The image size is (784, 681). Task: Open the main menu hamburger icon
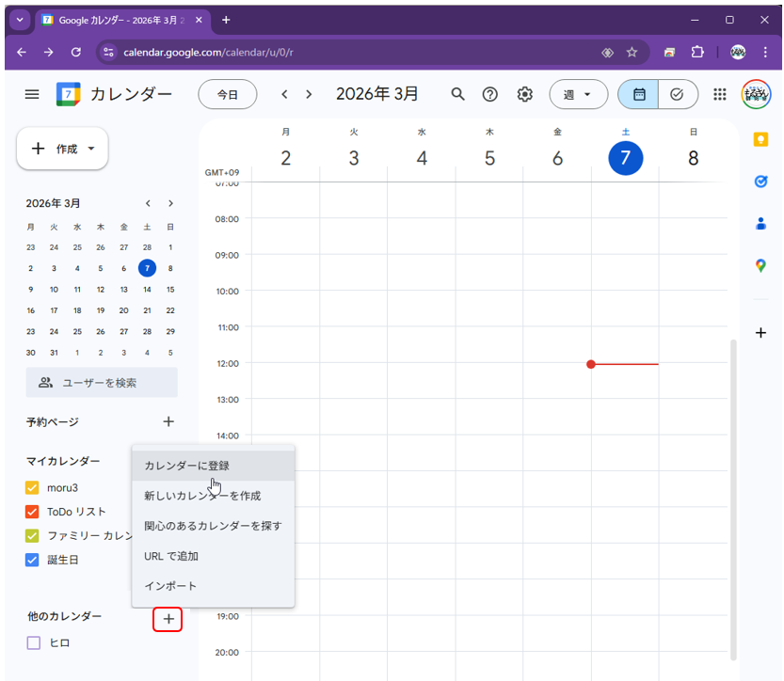click(32, 94)
